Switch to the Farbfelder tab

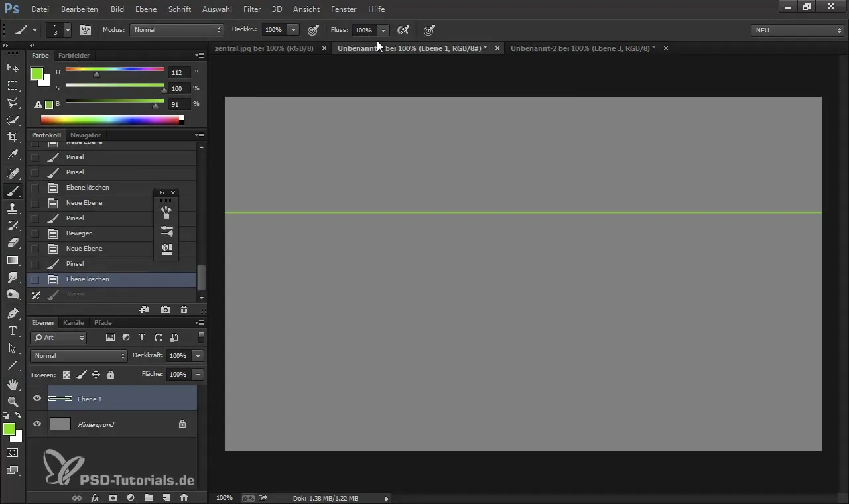click(74, 56)
